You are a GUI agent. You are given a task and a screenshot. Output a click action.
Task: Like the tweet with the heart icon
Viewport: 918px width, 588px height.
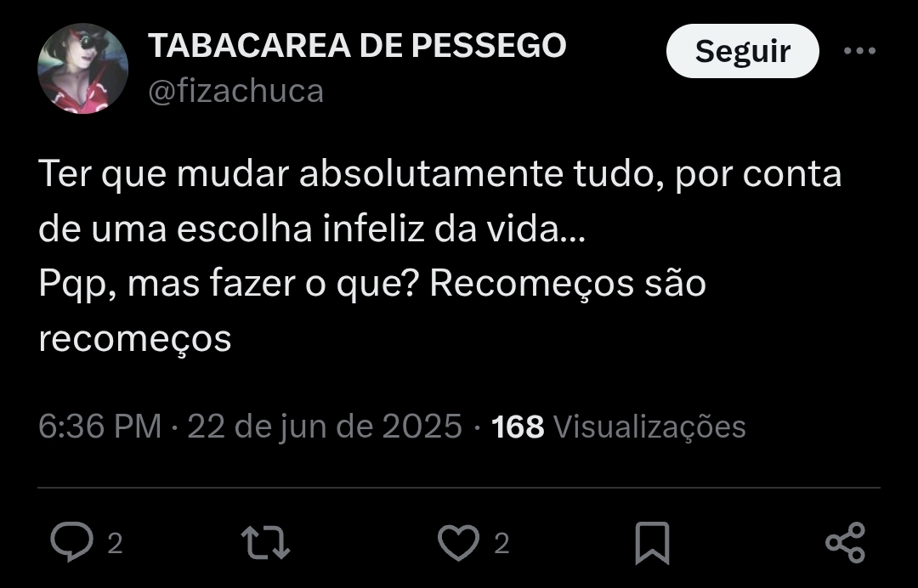click(x=458, y=542)
